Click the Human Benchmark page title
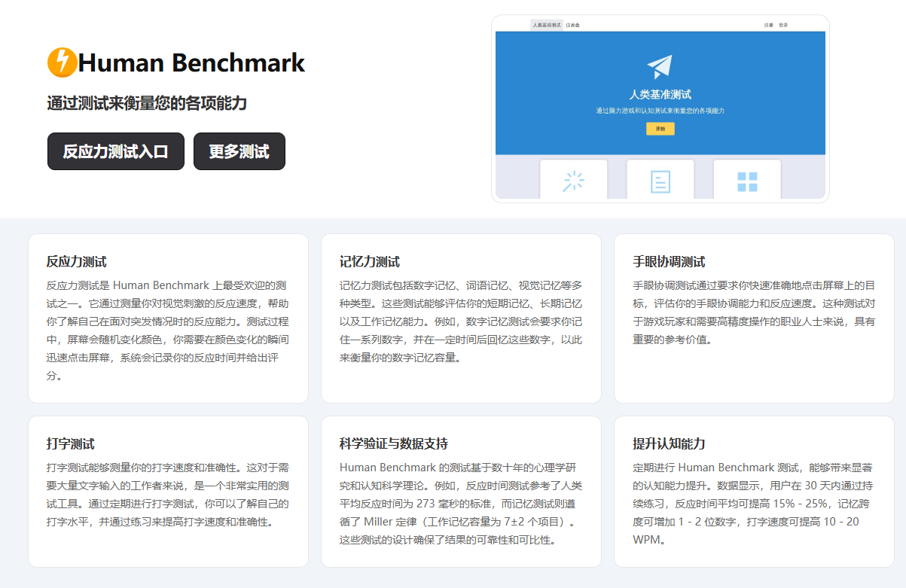906x588 pixels. click(x=191, y=62)
